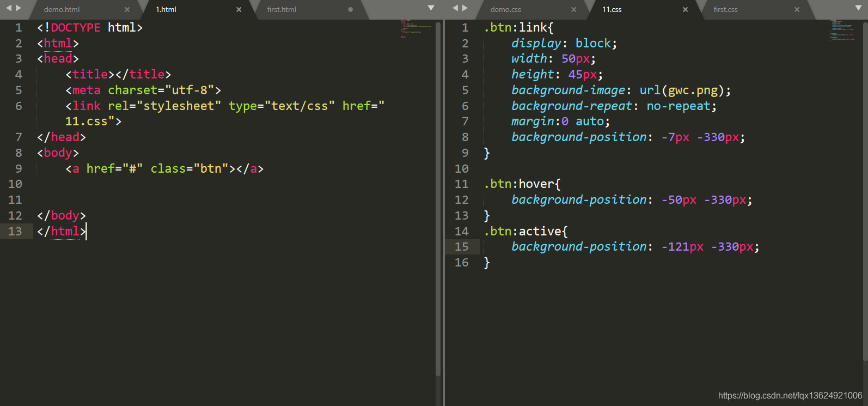Screen dimensions: 868x406
Task: Open tab list dropdown in right pane
Action: pos(859,8)
